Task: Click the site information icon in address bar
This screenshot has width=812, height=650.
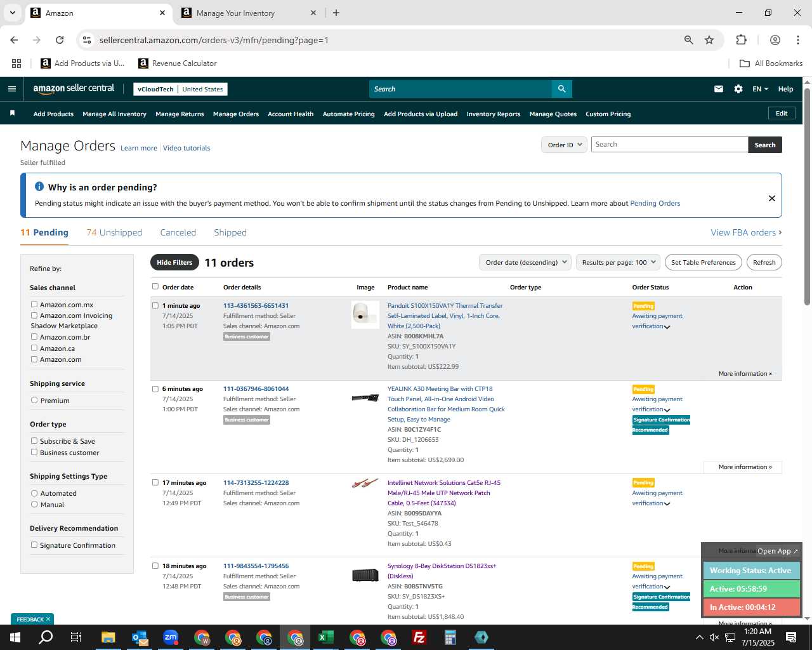Action: (87, 40)
